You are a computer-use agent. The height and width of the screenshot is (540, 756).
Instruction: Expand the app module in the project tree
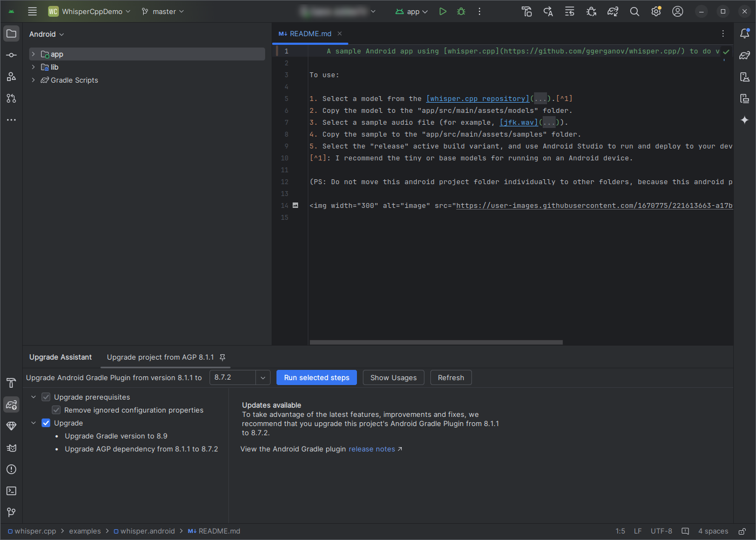click(33, 54)
